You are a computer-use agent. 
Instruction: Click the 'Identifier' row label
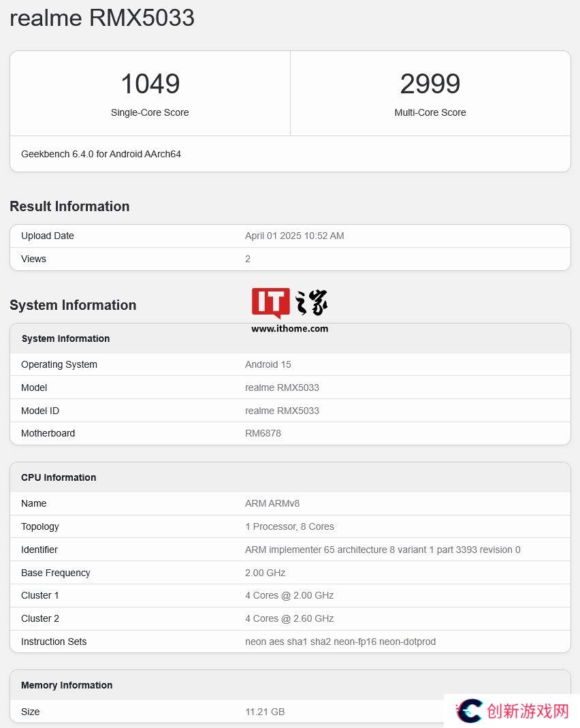(x=39, y=550)
